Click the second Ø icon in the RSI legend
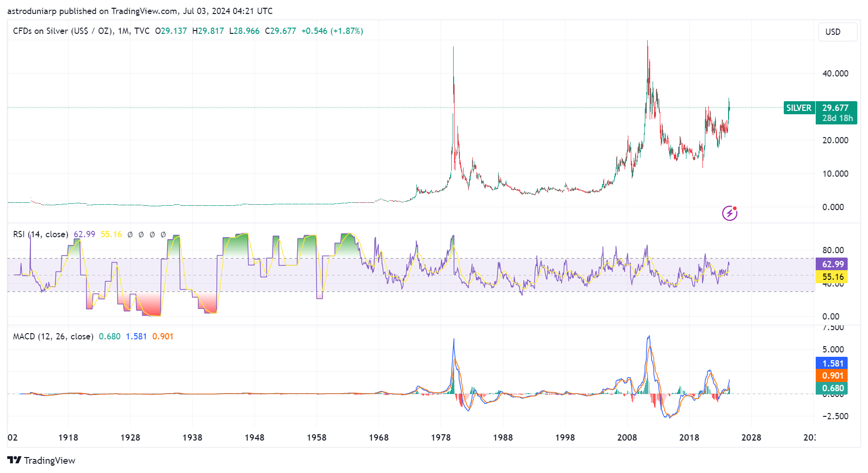This screenshot has width=868, height=473. tap(140, 234)
